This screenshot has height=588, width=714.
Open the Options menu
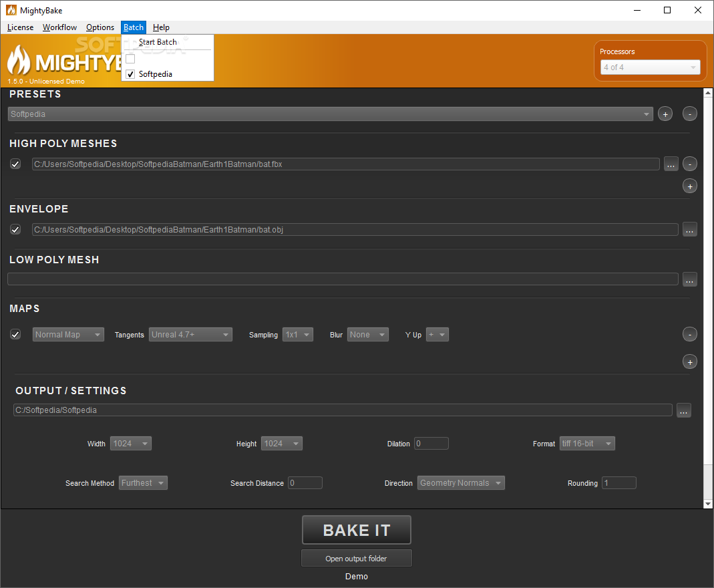click(100, 27)
